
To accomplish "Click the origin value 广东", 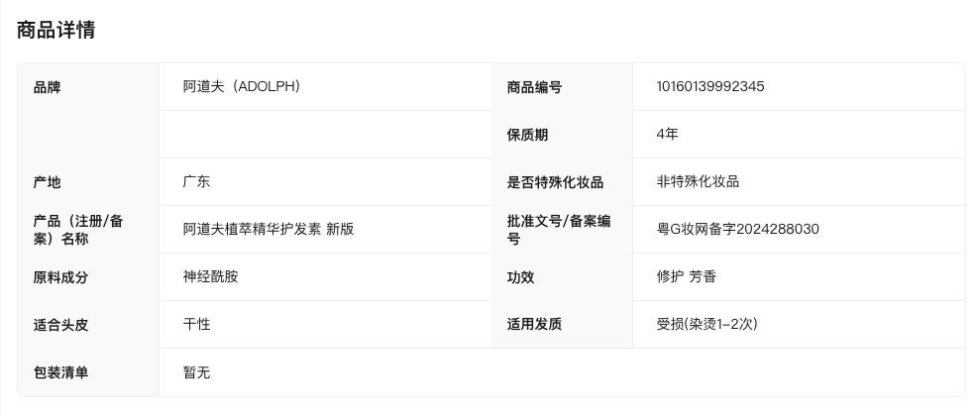I will tap(196, 181).
